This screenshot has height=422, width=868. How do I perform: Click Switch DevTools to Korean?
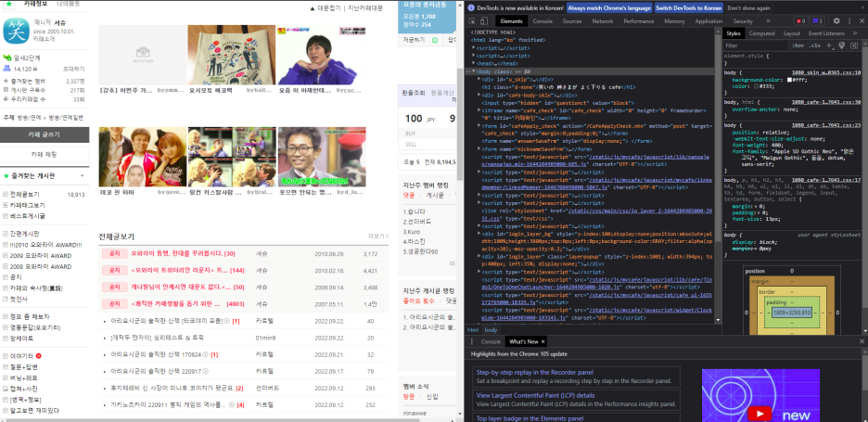[x=688, y=8]
